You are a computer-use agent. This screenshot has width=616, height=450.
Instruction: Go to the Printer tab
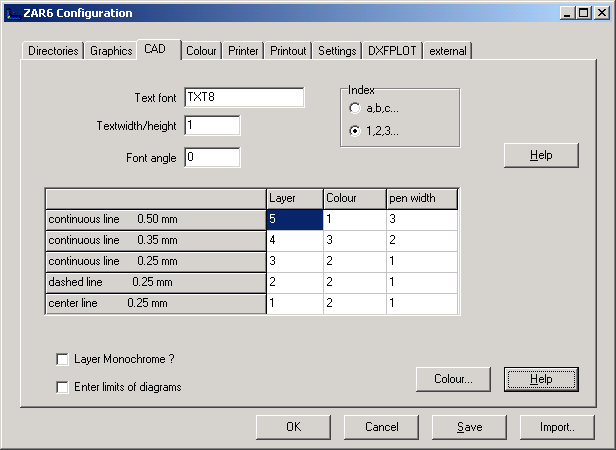tap(243, 51)
